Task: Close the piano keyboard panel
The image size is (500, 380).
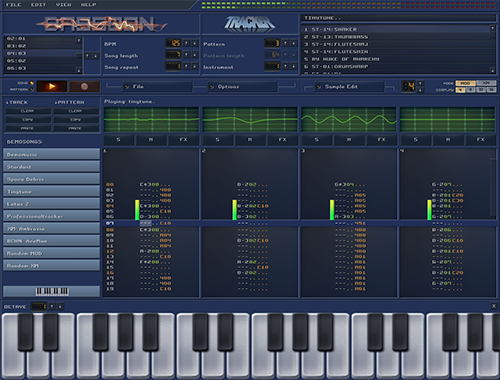Action: click(494, 306)
